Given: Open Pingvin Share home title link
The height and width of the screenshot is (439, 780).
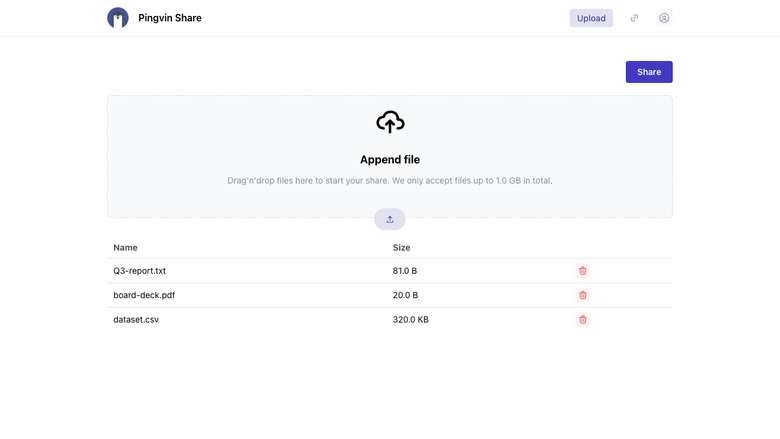Looking at the screenshot, I should pos(170,18).
